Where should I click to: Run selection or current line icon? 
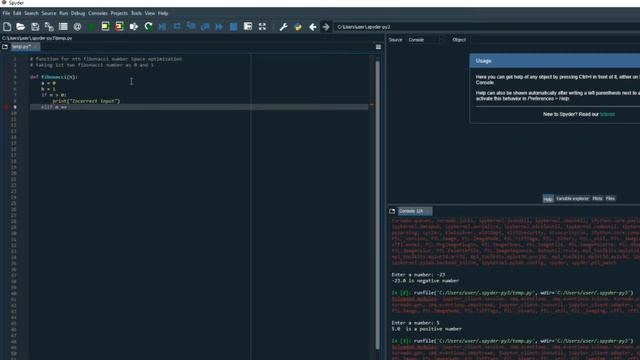pos(133,27)
